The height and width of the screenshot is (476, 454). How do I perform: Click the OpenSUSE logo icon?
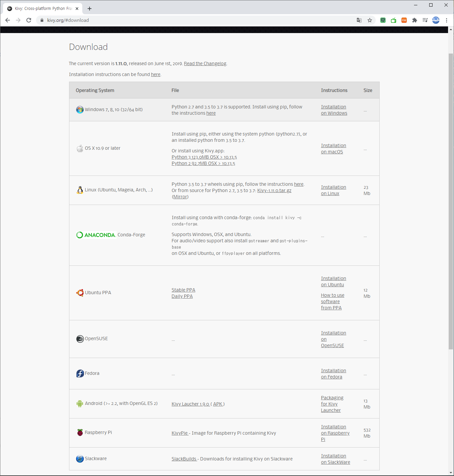pos(80,339)
